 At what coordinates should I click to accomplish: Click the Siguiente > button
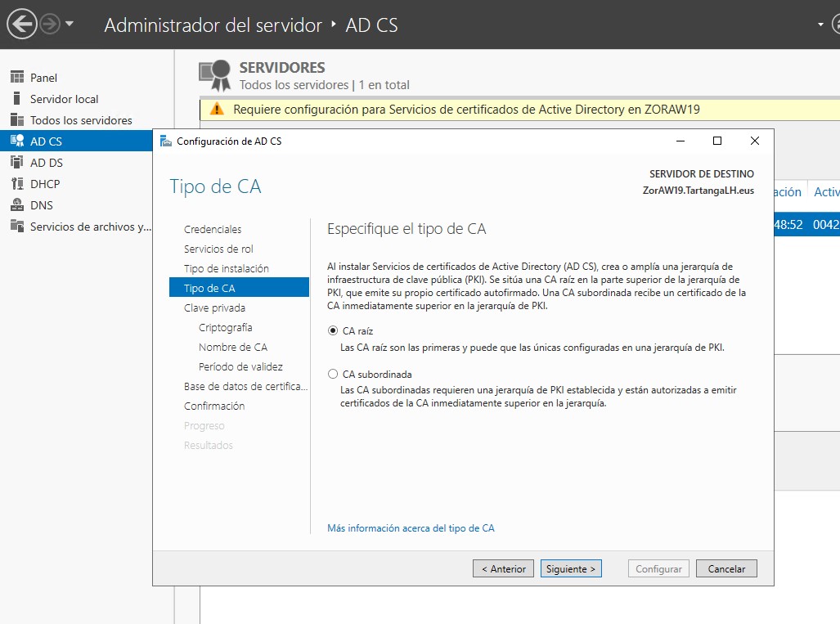pos(571,569)
